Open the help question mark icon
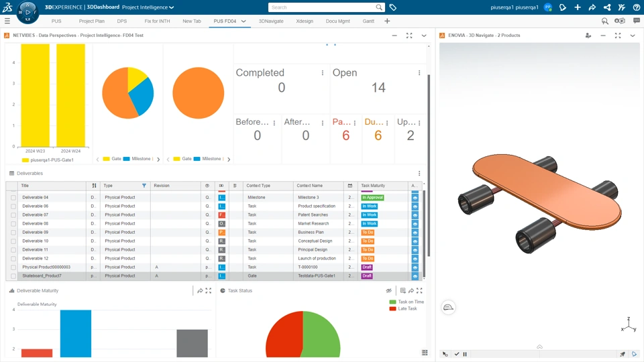 point(636,7)
